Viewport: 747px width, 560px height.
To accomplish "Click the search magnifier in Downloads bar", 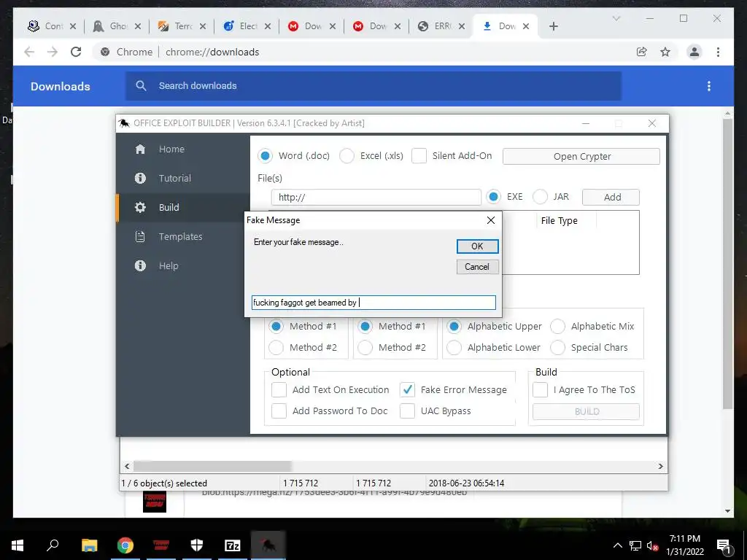I will click(141, 86).
